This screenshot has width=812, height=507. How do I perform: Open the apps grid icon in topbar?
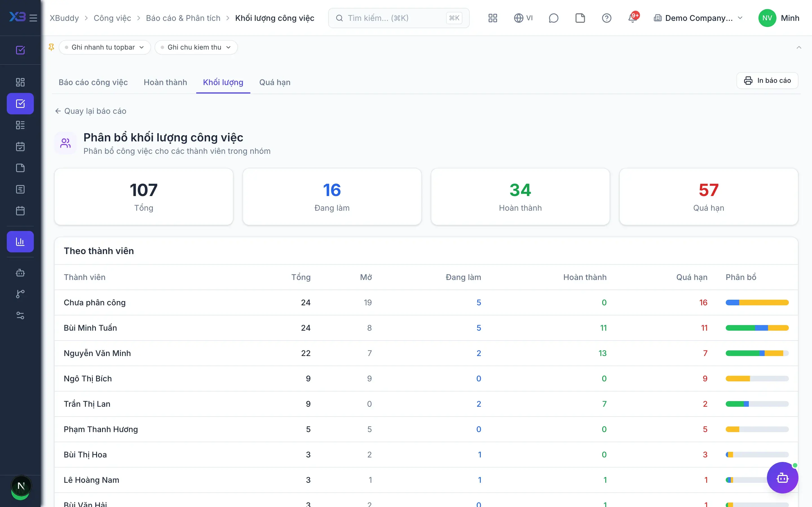[493, 18]
